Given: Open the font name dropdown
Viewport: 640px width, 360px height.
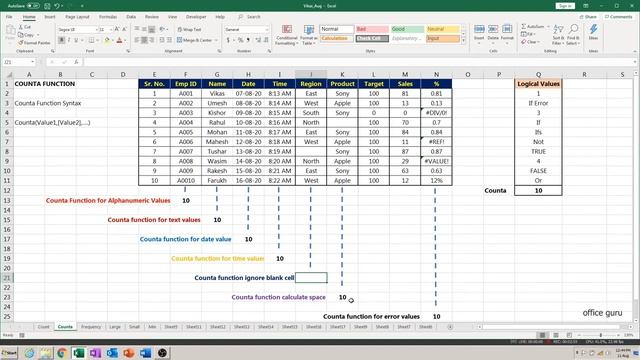Looking at the screenshot, I should (x=97, y=30).
